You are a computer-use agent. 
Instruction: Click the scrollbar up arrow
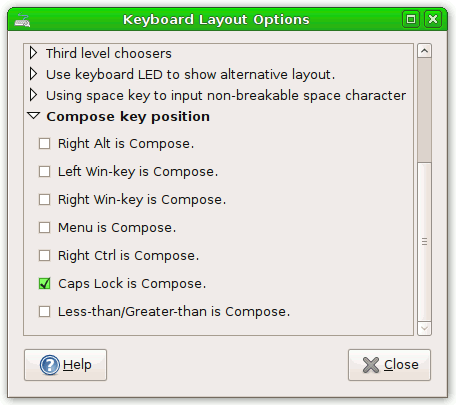(424, 51)
